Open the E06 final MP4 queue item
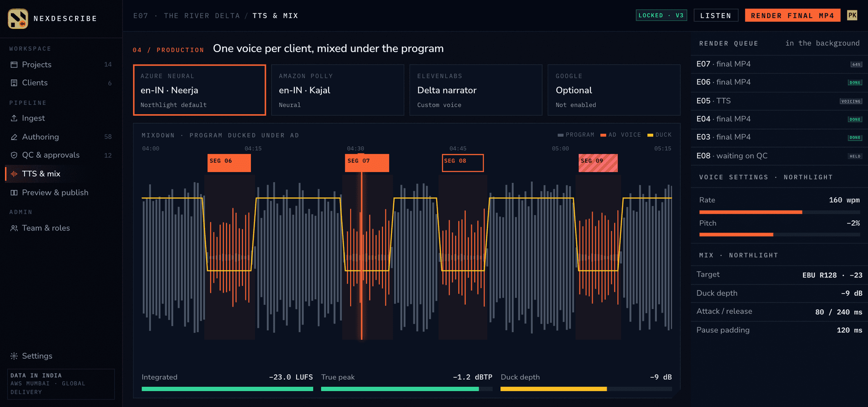 point(779,82)
